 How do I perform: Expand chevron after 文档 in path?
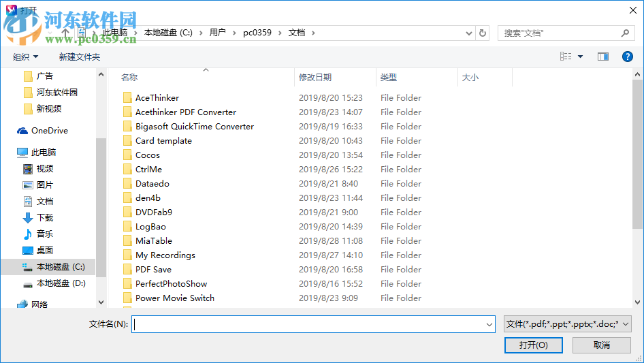pos(313,33)
